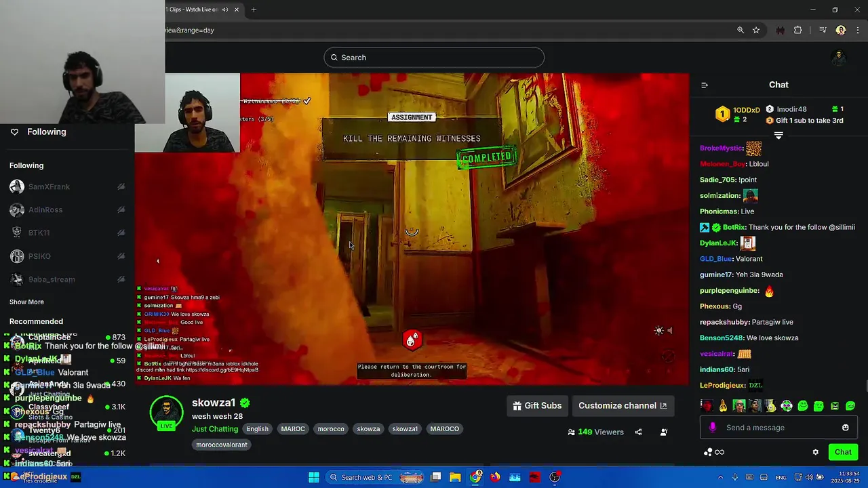Insert the green headphones emote
Viewport: 868px width, 488px height.
[787, 406]
